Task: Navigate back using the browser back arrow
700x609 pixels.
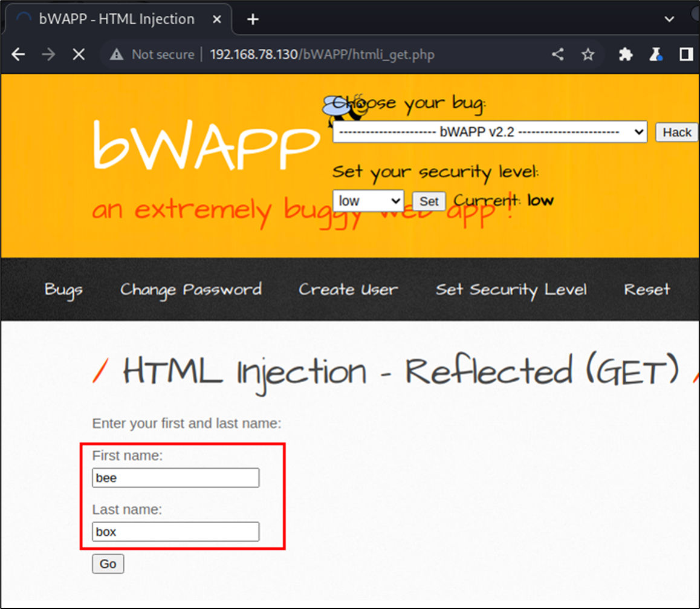Action: [x=18, y=54]
